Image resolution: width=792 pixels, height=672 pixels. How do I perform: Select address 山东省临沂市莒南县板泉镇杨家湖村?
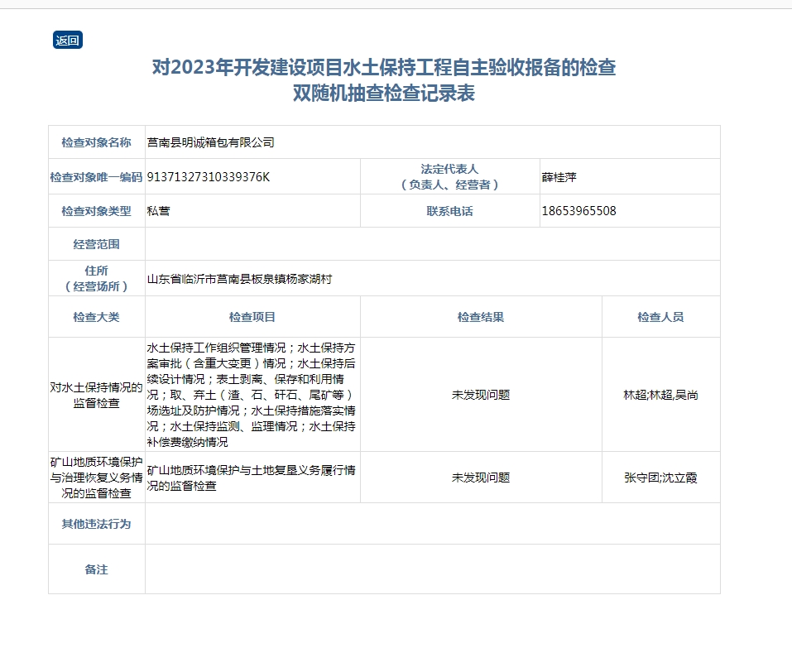tap(239, 279)
